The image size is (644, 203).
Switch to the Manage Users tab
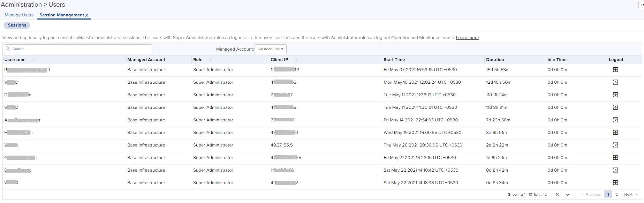tap(19, 15)
